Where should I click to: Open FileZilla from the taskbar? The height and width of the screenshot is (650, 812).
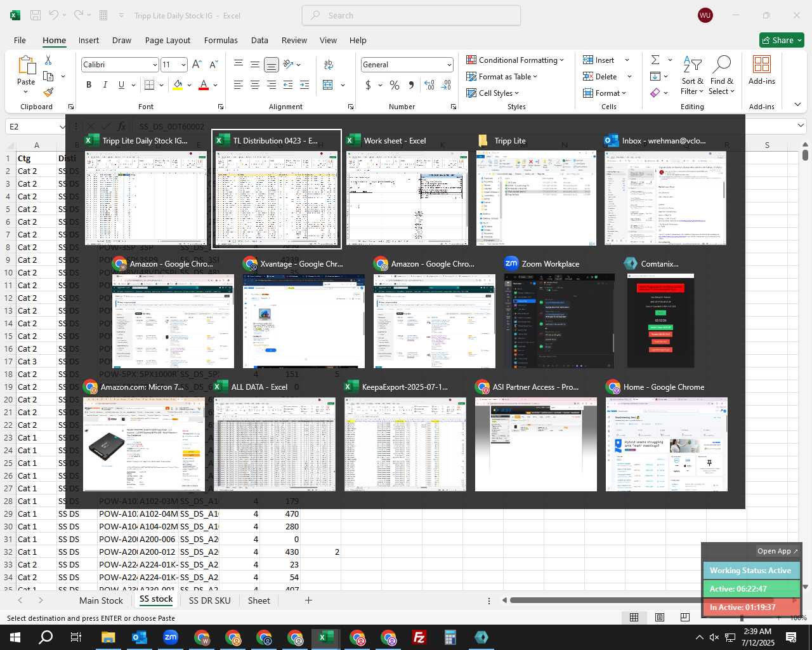[419, 637]
